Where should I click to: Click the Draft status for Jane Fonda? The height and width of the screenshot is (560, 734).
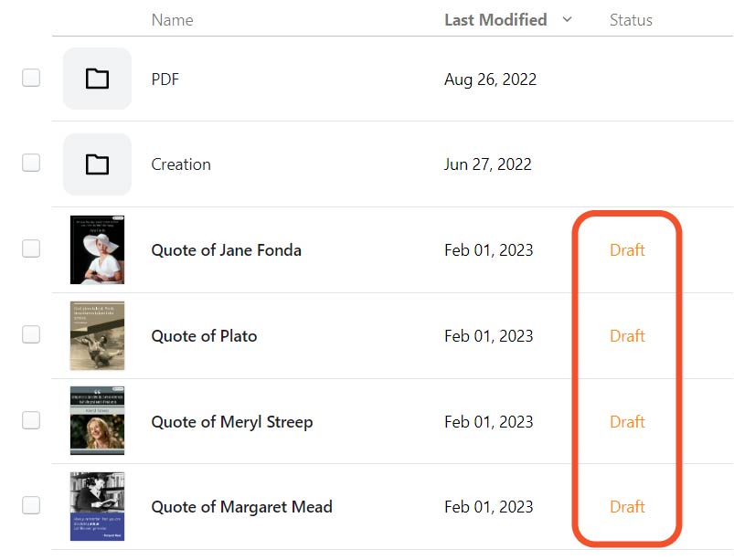point(627,250)
